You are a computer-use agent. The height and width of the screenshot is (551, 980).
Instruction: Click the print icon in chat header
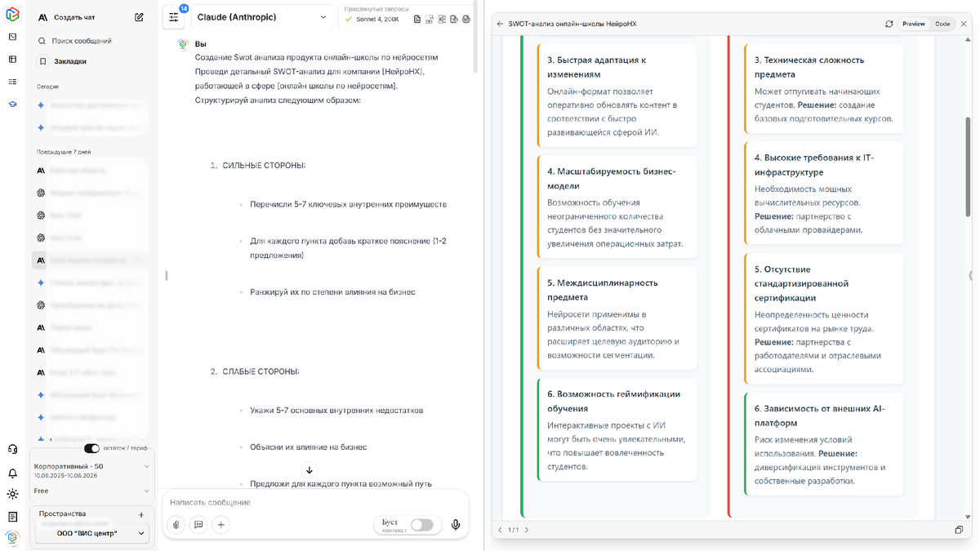point(466,20)
